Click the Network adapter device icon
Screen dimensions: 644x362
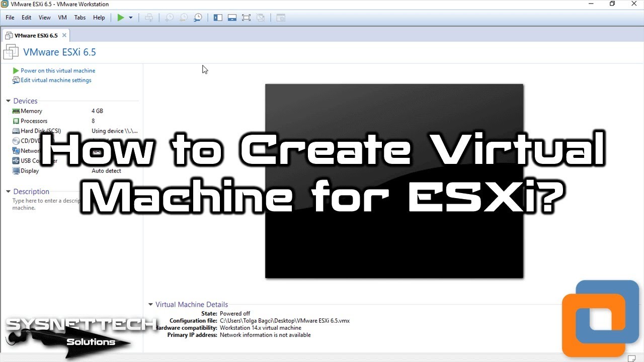click(x=16, y=151)
